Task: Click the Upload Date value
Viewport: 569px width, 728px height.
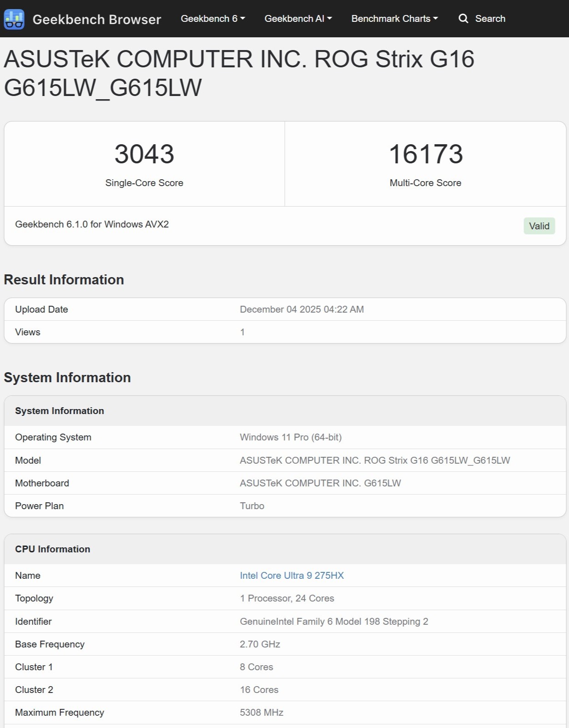Action: (302, 309)
